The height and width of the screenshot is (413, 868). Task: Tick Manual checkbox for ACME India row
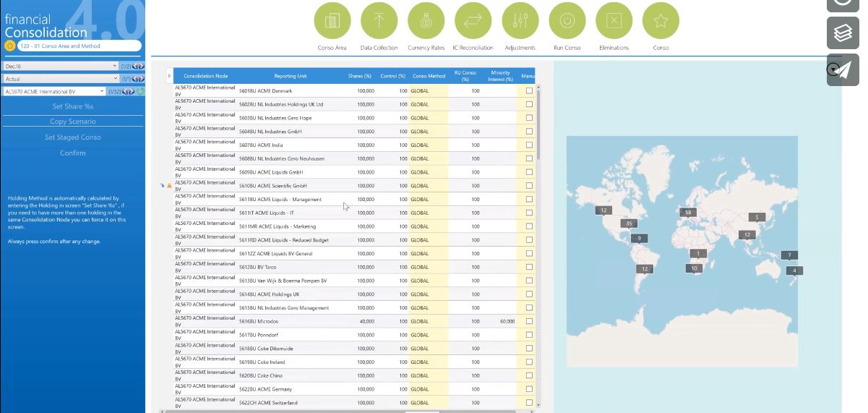(529, 145)
